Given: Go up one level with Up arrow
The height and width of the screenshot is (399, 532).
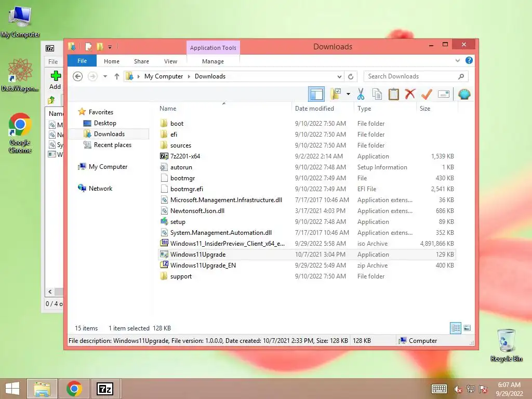Looking at the screenshot, I should [117, 76].
